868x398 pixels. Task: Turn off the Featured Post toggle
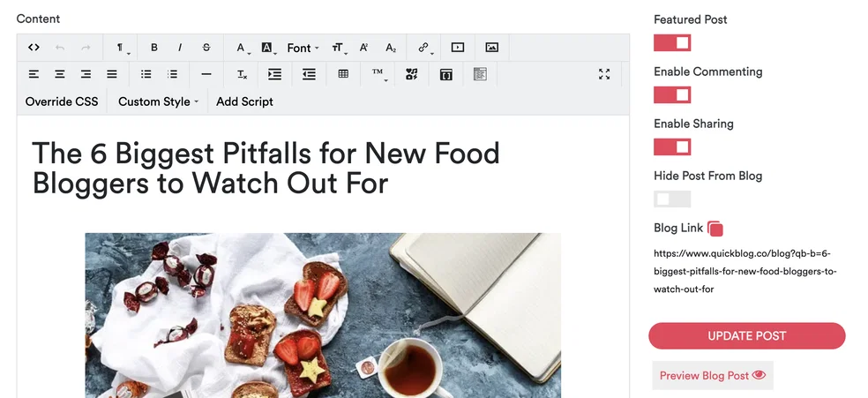click(672, 42)
